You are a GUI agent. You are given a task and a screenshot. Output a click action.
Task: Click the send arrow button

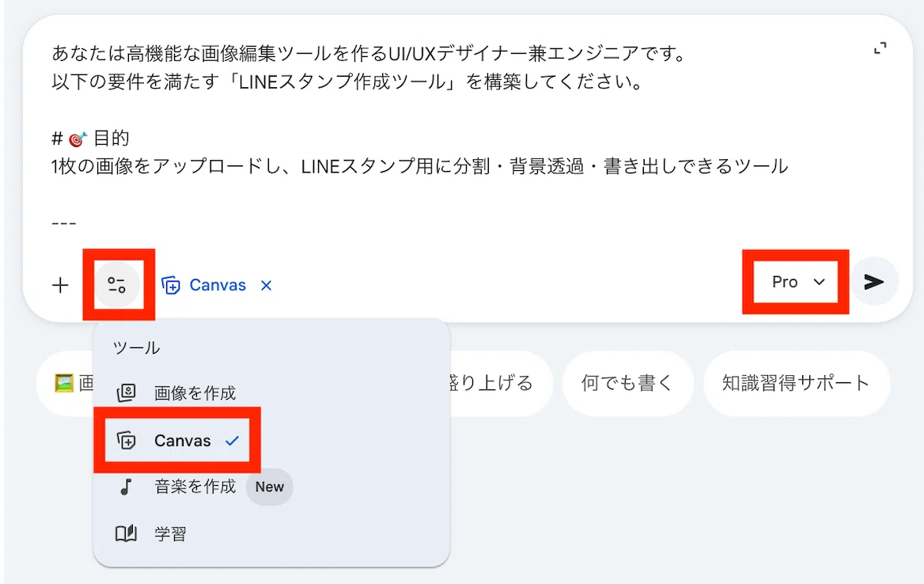point(874,282)
